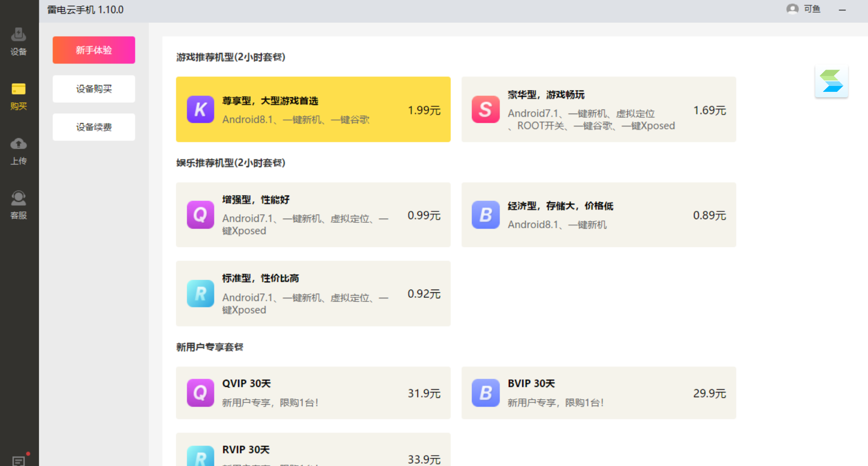Open the messages icon with red dot
The image size is (868, 466).
19,460
